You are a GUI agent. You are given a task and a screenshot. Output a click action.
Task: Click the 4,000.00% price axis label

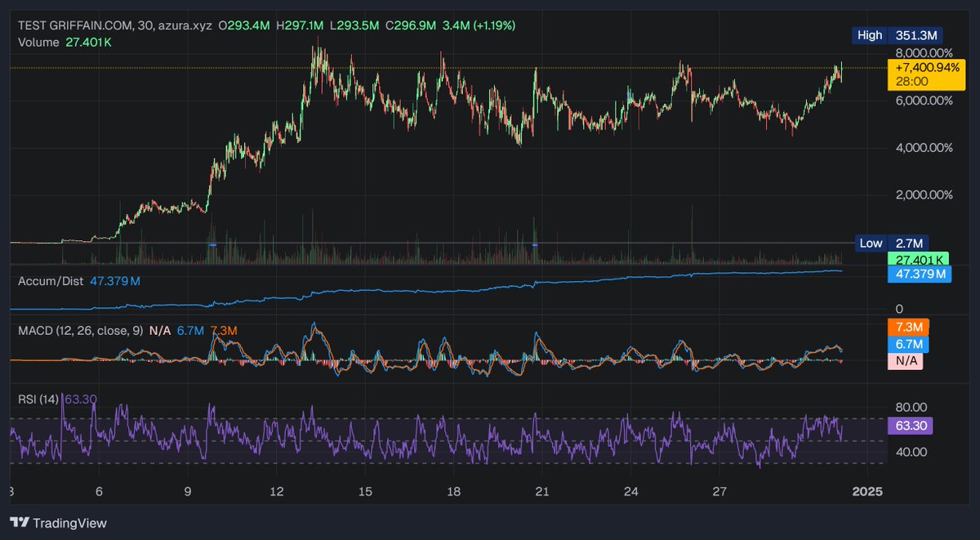(x=924, y=147)
